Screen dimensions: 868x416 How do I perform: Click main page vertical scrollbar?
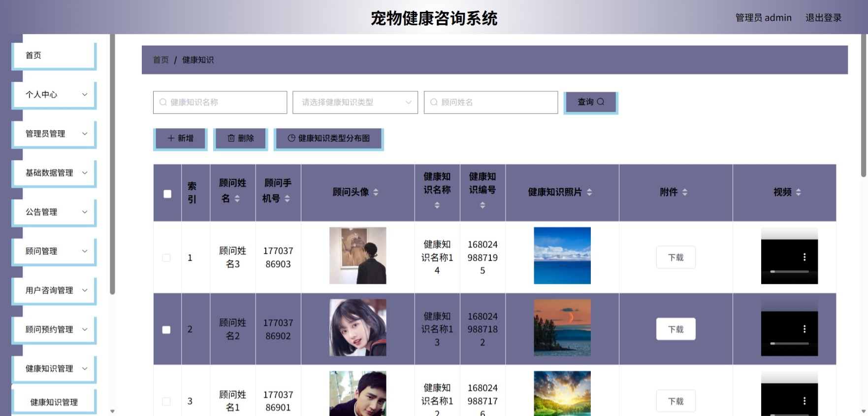pos(864,105)
